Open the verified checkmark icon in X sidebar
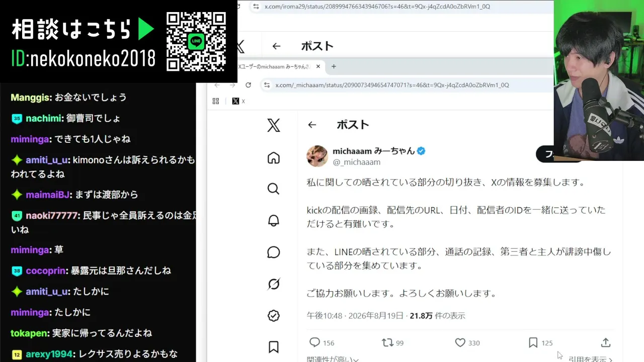Viewport: 644px width, 362px height. point(274,315)
